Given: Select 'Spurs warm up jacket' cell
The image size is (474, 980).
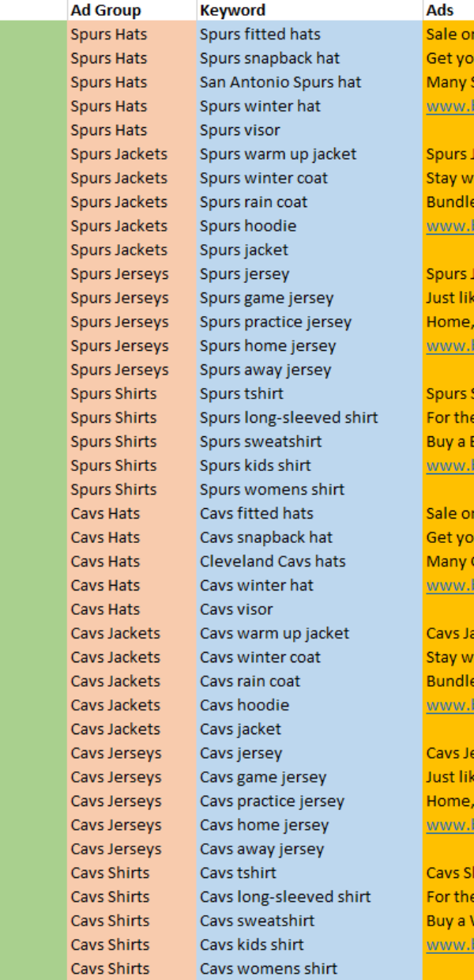Looking at the screenshot, I should [310, 154].
